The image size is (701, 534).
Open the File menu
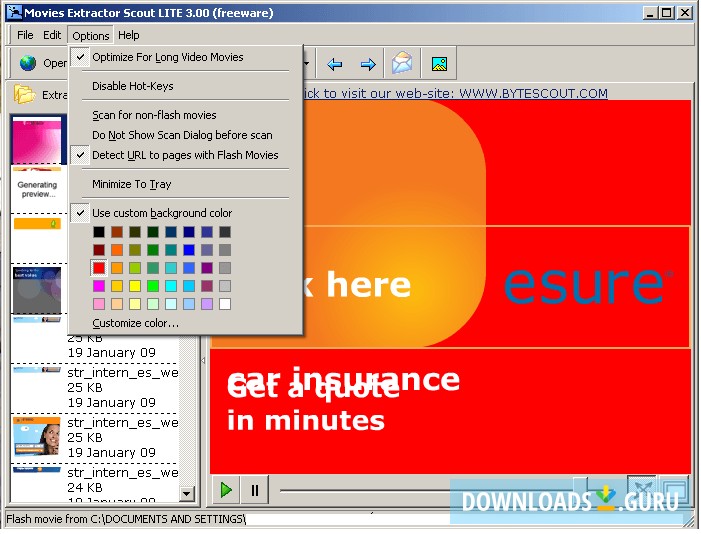[x=25, y=35]
